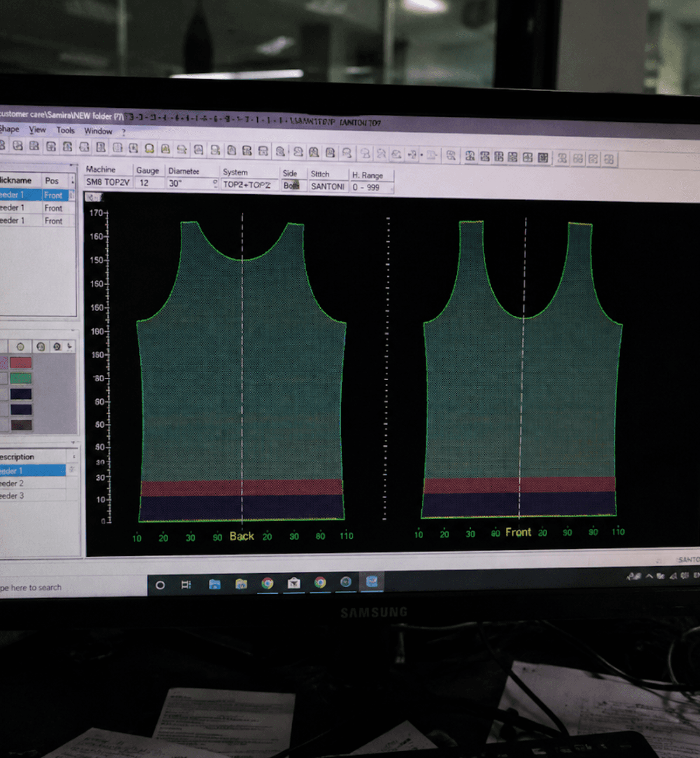Open the Shape menu
The height and width of the screenshot is (758, 700).
coord(9,129)
